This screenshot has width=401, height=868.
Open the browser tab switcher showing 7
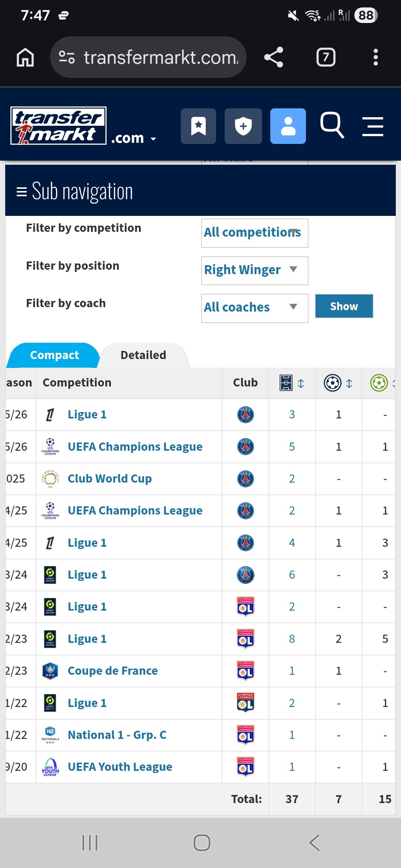(x=326, y=57)
